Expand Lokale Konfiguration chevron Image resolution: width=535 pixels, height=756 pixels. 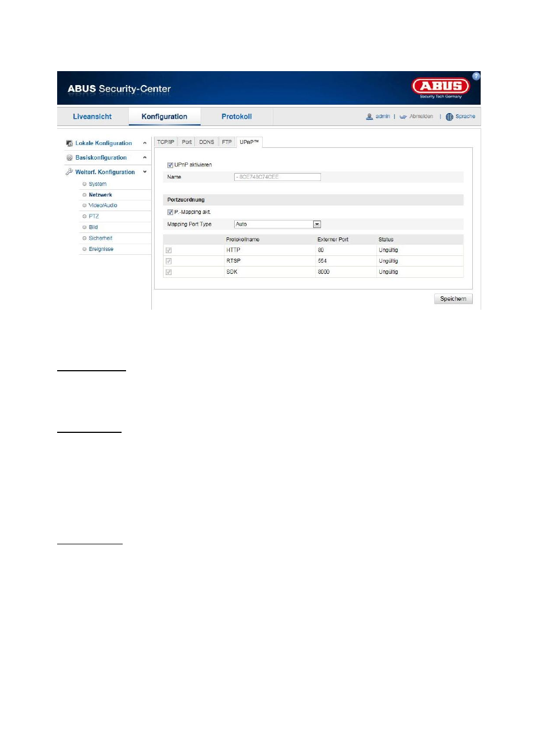tap(145, 143)
